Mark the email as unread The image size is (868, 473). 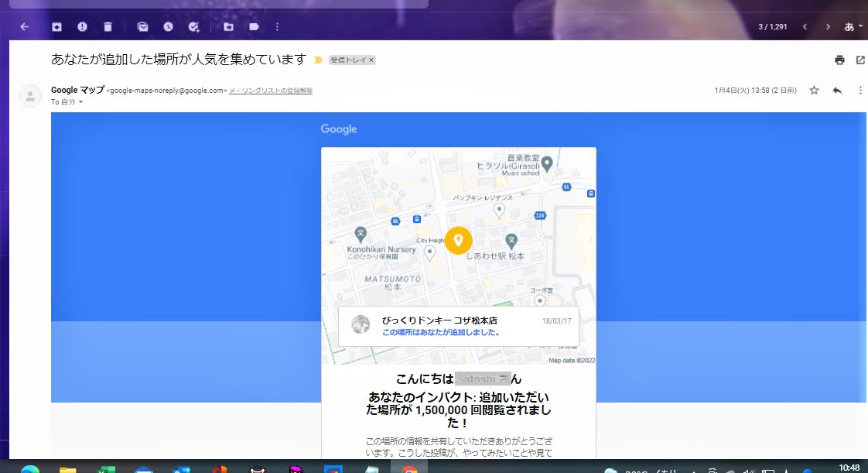[x=142, y=26]
